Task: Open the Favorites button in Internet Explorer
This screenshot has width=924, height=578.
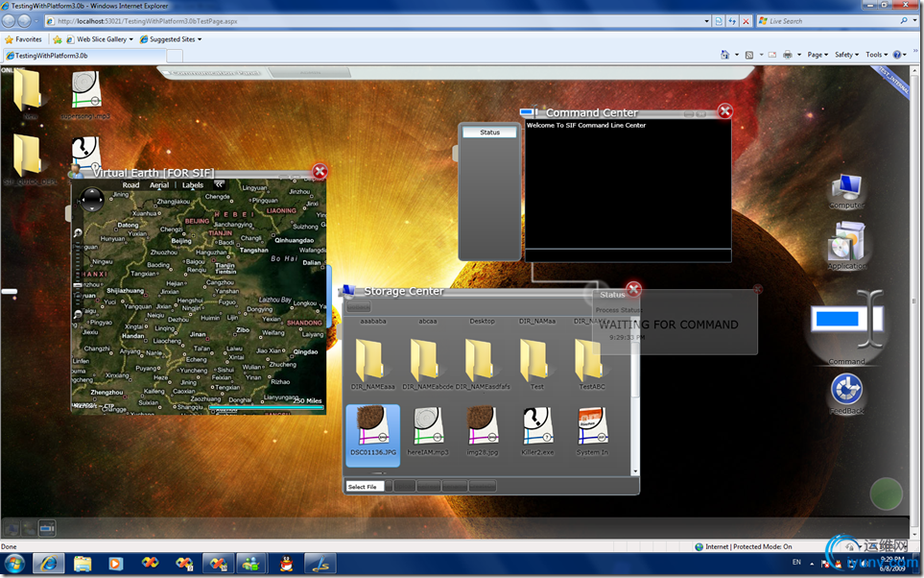Action: [23, 39]
